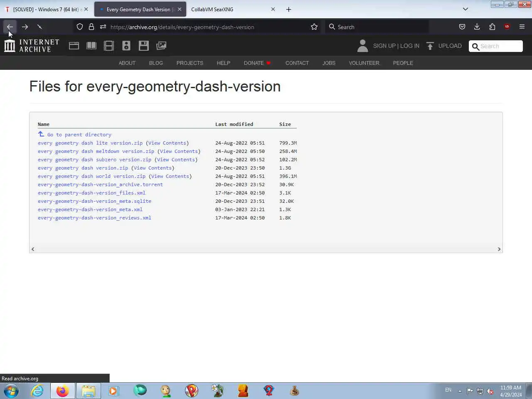Open the PEOPLE menu item
Image resolution: width=532 pixels, height=399 pixels.
coord(403,63)
